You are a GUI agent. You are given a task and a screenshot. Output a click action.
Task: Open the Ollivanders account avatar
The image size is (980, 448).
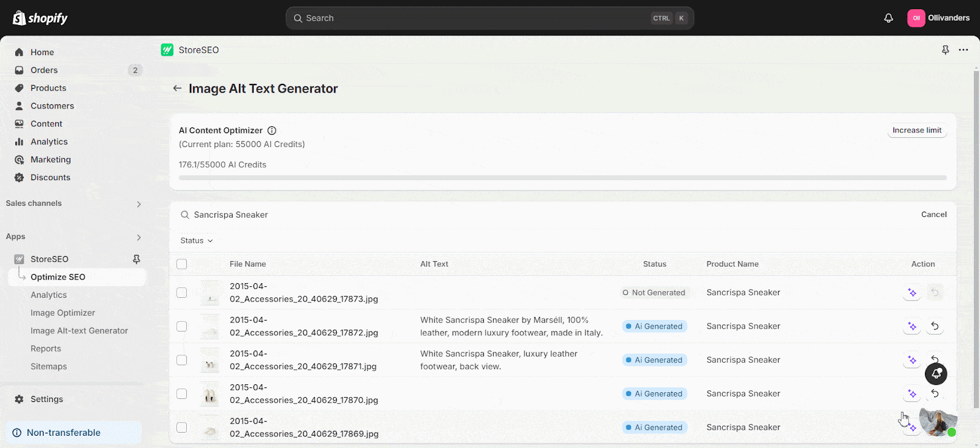click(916, 18)
